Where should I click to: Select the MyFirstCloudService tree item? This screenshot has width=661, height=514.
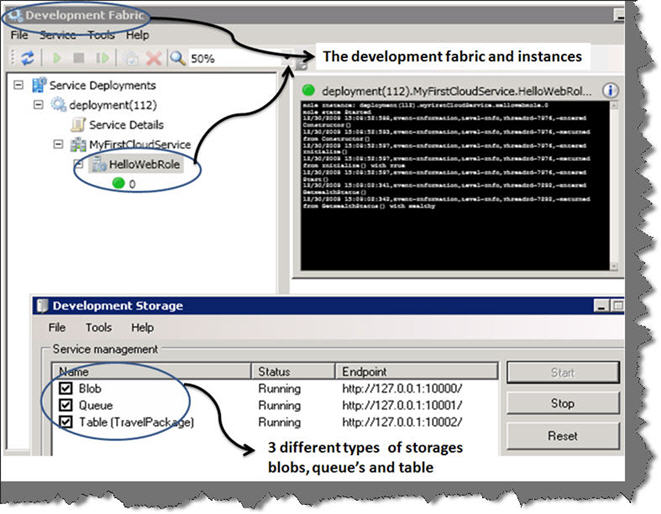pyautogui.click(x=140, y=145)
